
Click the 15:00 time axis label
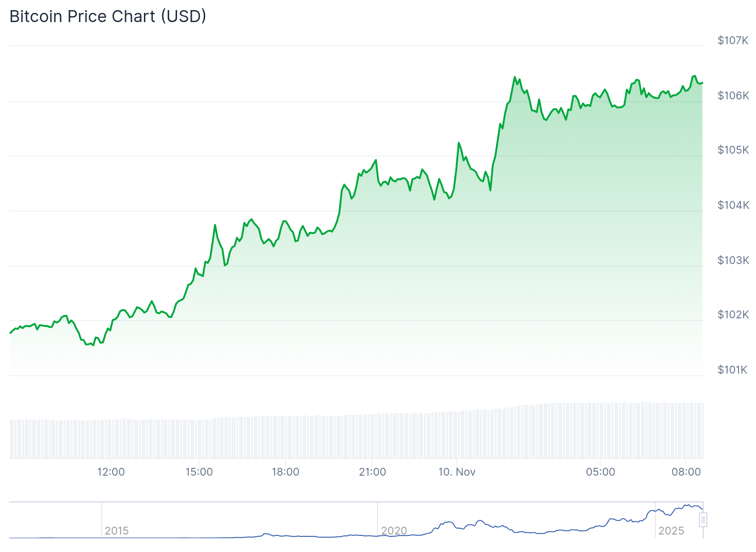(x=199, y=472)
